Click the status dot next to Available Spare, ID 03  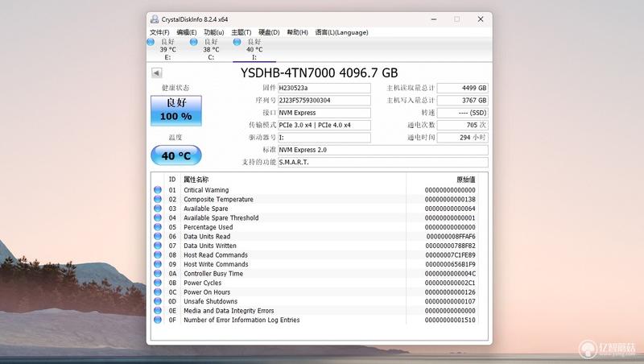pos(158,209)
